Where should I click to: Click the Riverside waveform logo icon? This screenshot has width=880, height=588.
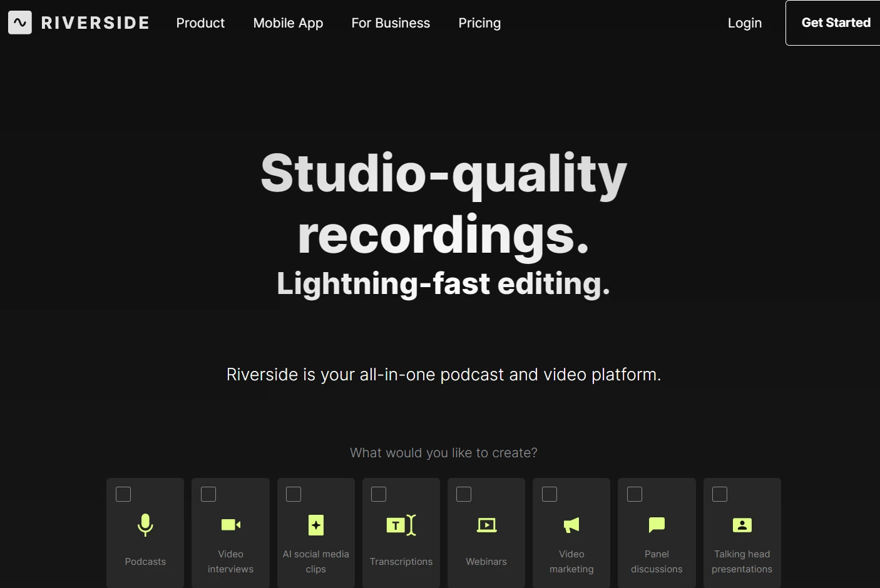pyautogui.click(x=20, y=23)
